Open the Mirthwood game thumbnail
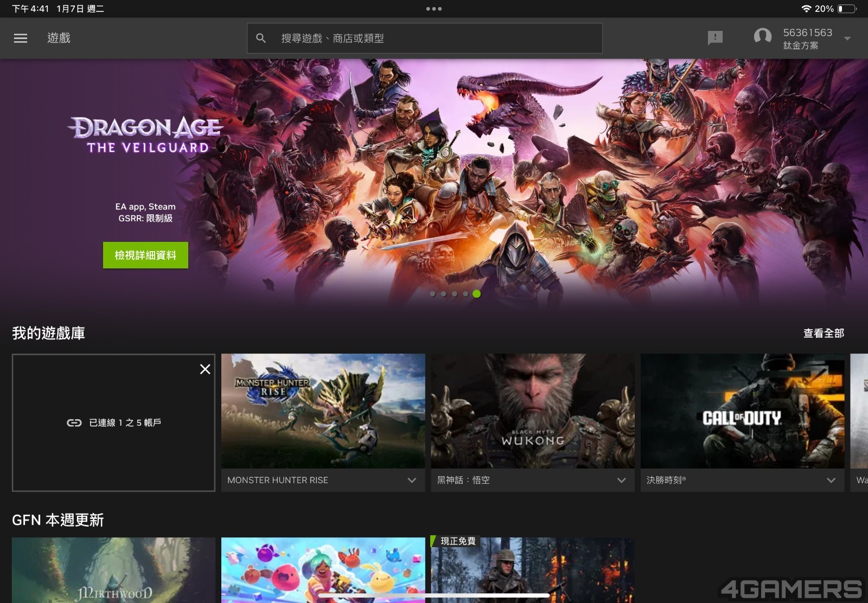The image size is (868, 603). 113,570
